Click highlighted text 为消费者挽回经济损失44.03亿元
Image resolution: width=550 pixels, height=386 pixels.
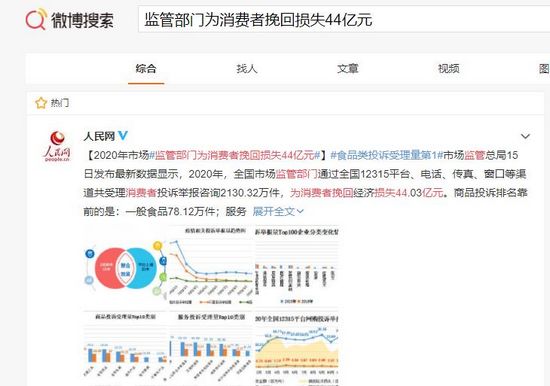click(x=367, y=193)
